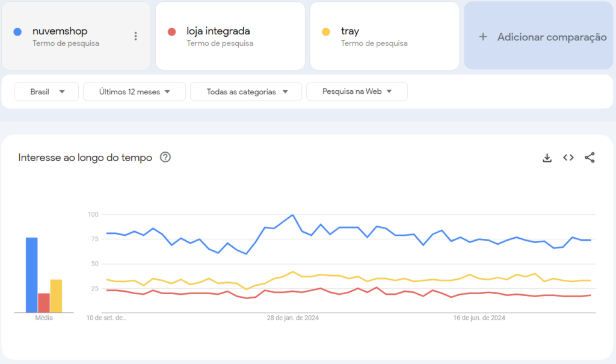
Task: Click Termo de pesquisa under loja integrada
Action: pyautogui.click(x=220, y=43)
